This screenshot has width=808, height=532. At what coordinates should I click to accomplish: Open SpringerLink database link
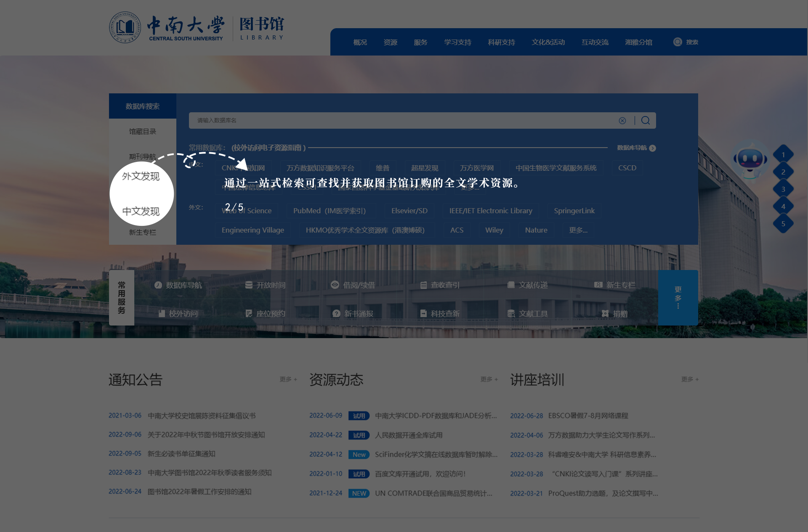[x=574, y=211]
